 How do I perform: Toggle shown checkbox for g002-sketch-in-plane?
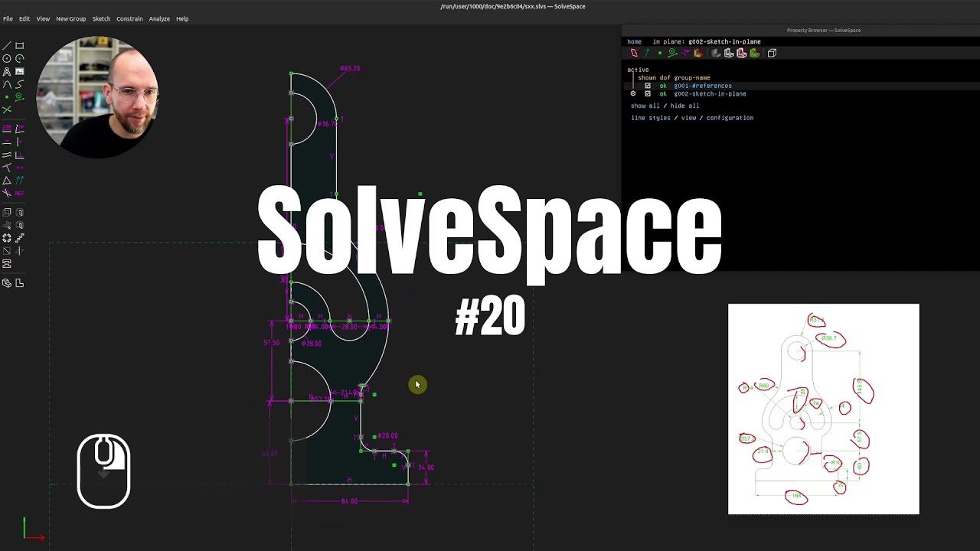point(648,93)
